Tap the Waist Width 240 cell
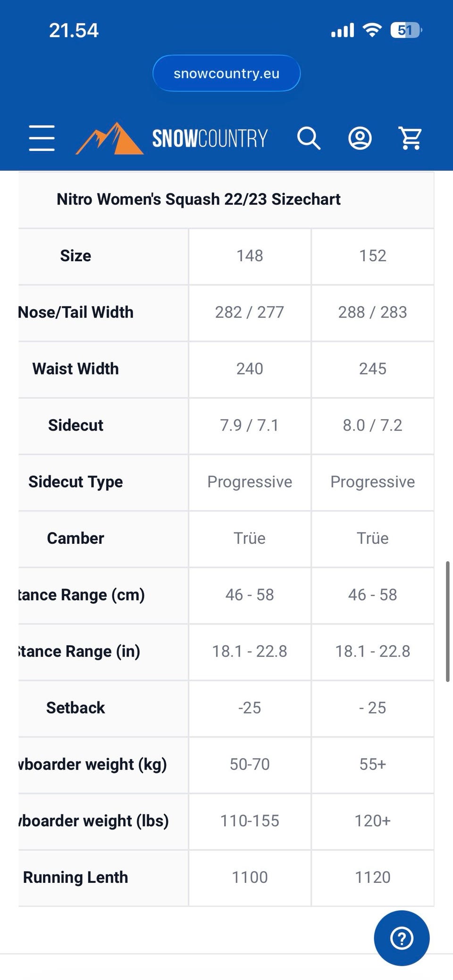 250,369
